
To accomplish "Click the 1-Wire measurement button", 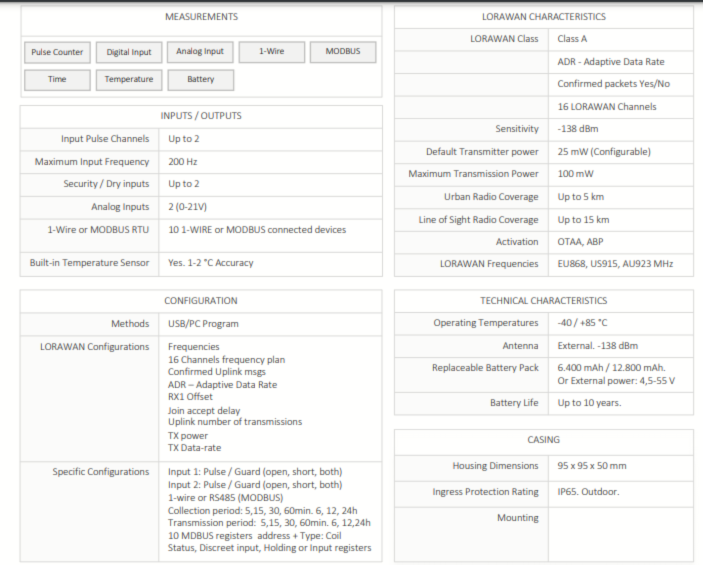I will (x=272, y=52).
